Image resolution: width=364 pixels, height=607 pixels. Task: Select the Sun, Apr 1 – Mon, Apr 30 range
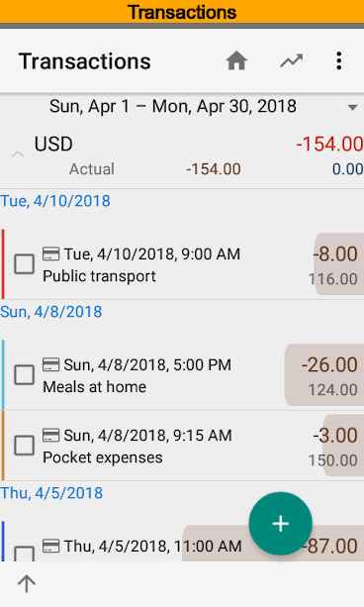point(173,106)
